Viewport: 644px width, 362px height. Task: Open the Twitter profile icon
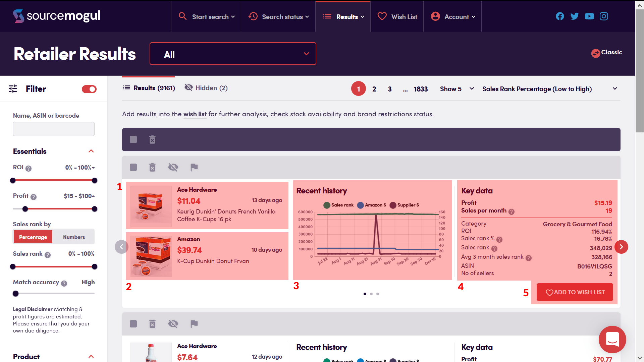point(575,16)
